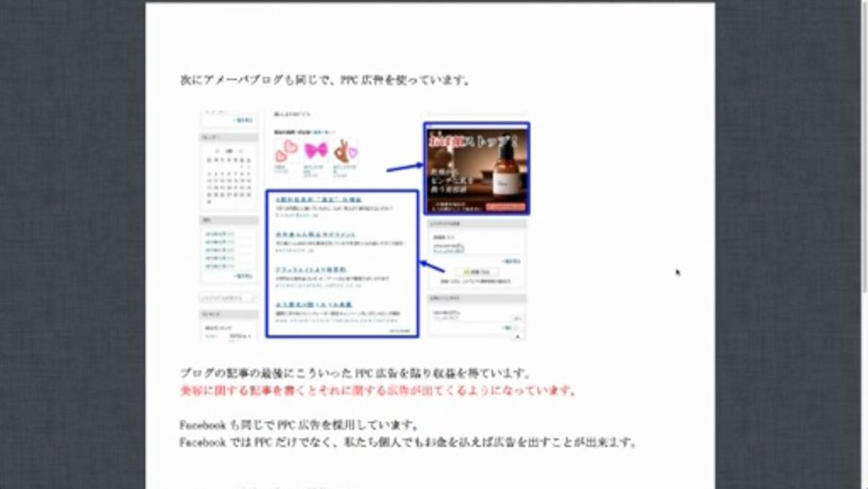Click the pink ribbon bow icon
Screen dimensions: 868x489
316,151
